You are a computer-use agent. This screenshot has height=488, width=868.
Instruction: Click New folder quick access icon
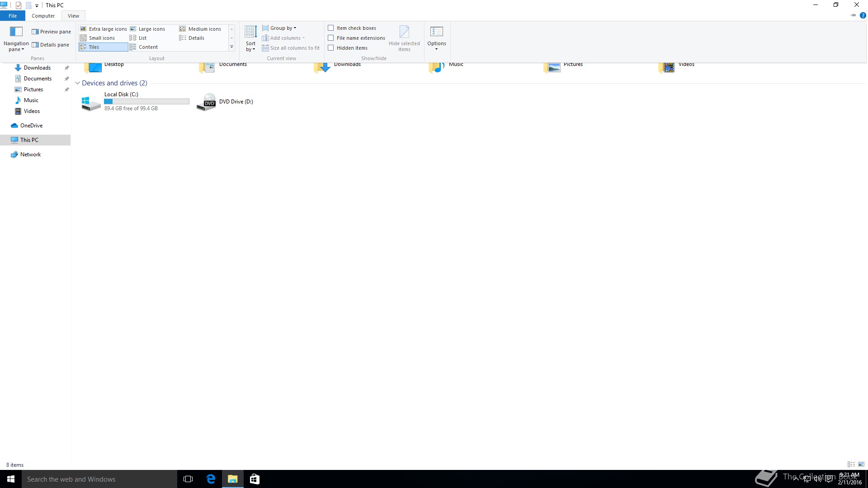(28, 5)
